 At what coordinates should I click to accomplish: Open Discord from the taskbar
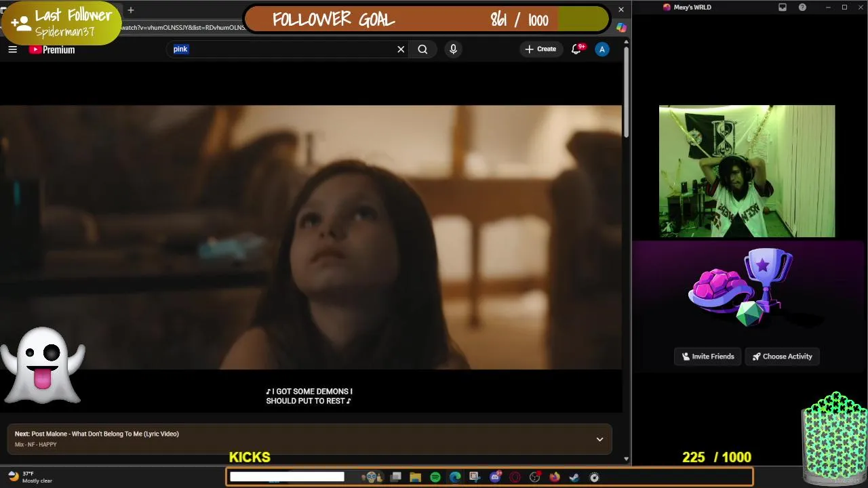(x=496, y=477)
